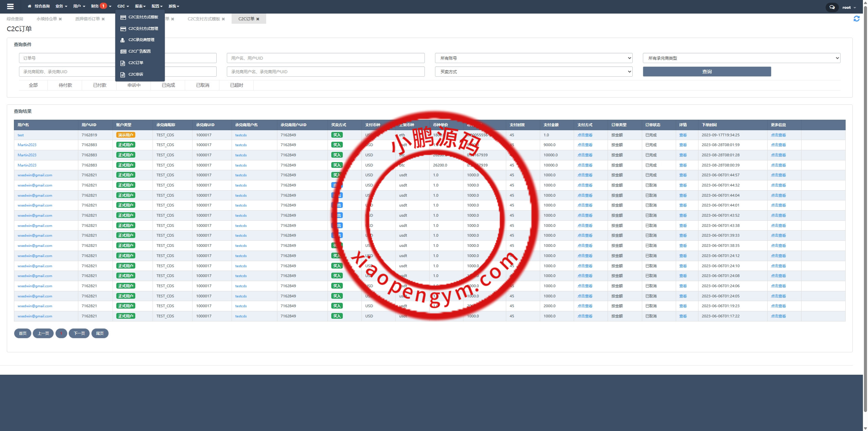Click the refresh icon at top right
The image size is (868, 431).
click(856, 19)
